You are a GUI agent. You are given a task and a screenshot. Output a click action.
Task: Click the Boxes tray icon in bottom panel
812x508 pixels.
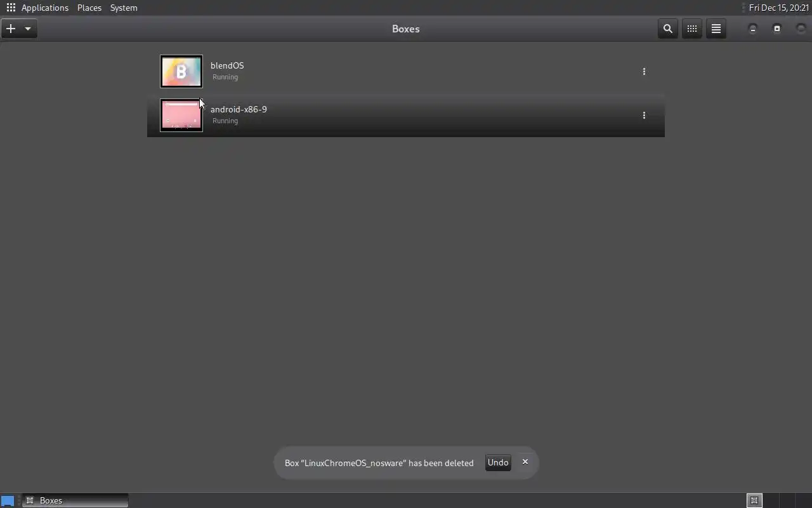tap(754, 500)
